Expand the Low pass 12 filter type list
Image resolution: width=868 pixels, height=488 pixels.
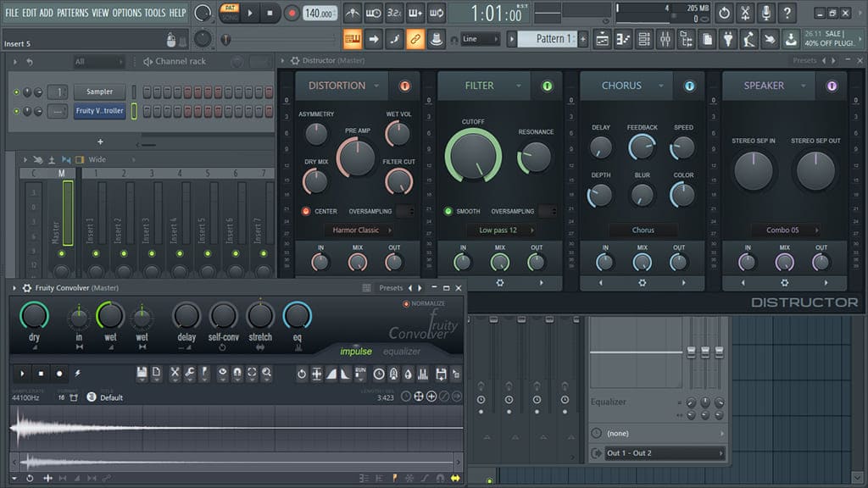499,230
